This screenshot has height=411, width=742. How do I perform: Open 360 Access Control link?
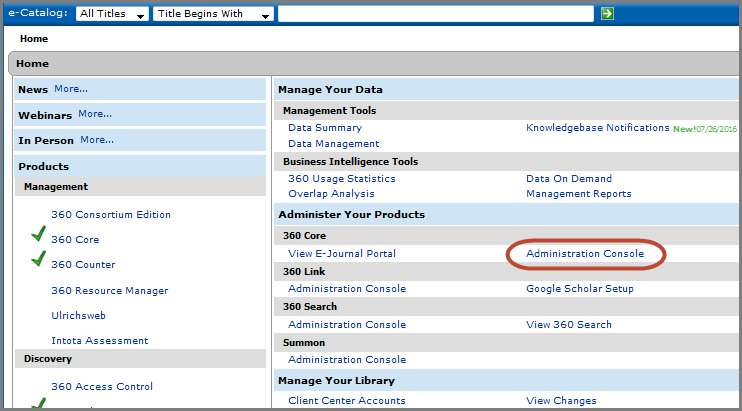102,386
